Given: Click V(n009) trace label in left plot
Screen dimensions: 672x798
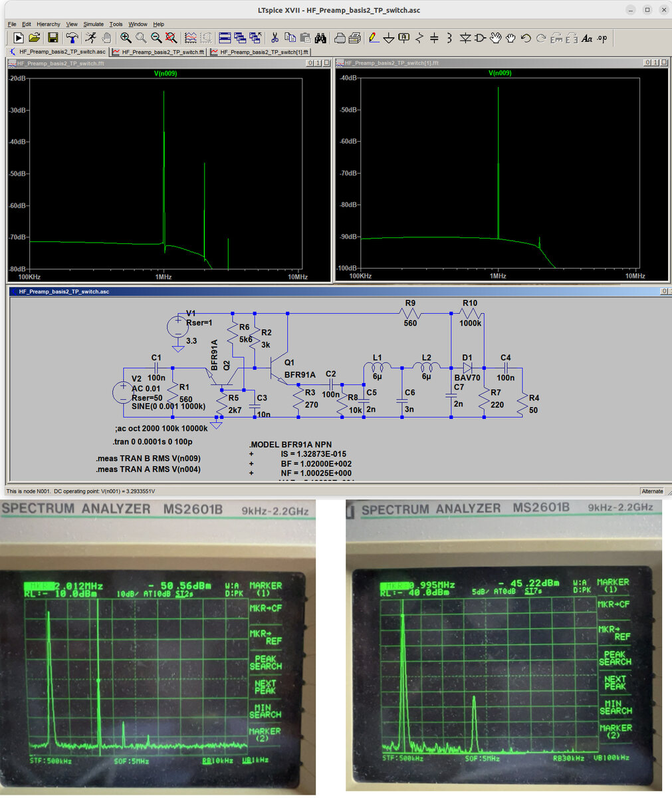Looking at the screenshot, I should coord(166,73).
